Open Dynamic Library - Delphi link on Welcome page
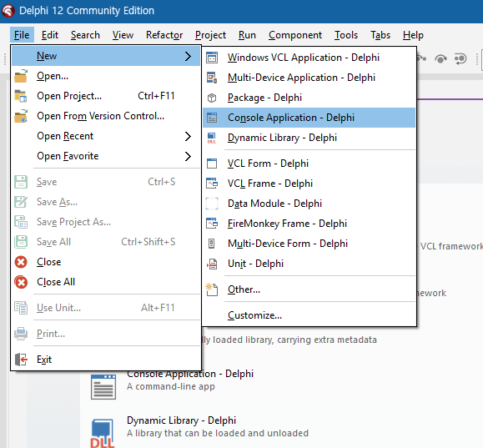The image size is (483, 448). coord(181,420)
